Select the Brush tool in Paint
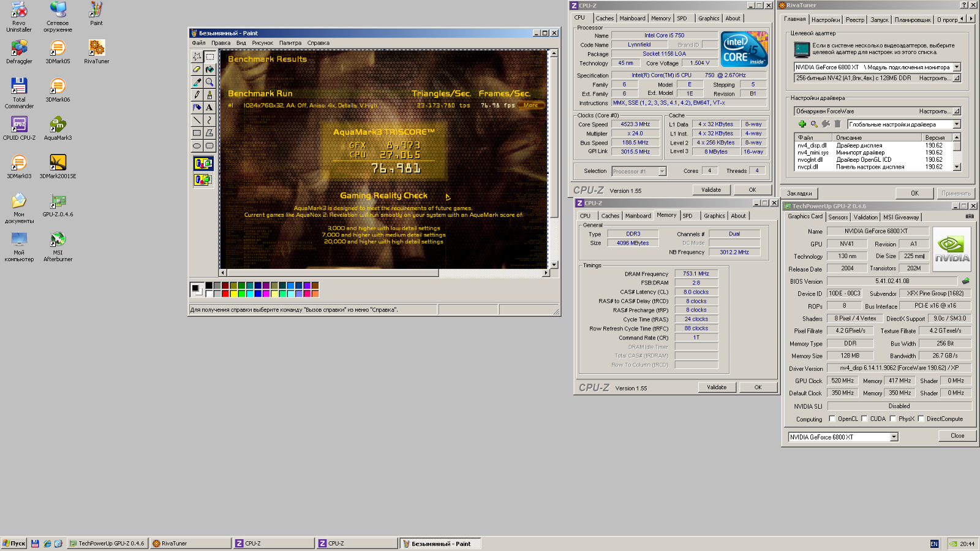This screenshot has width=980, height=551. [x=209, y=95]
